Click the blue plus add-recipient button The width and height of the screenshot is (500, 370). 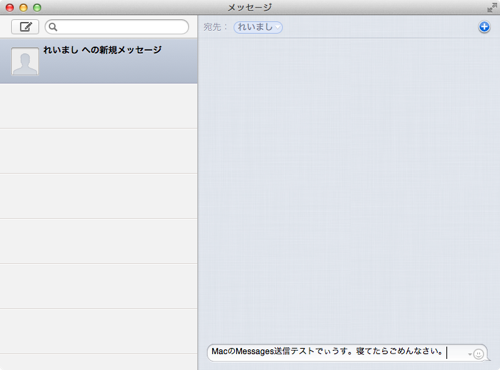pyautogui.click(x=484, y=27)
